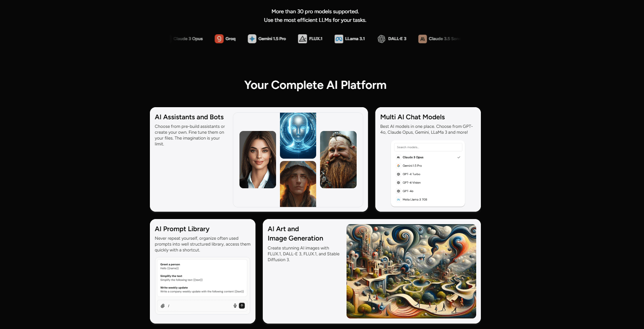Click the prompt input field containing slash
Viewport: 644px width, 329px height.
202,306
